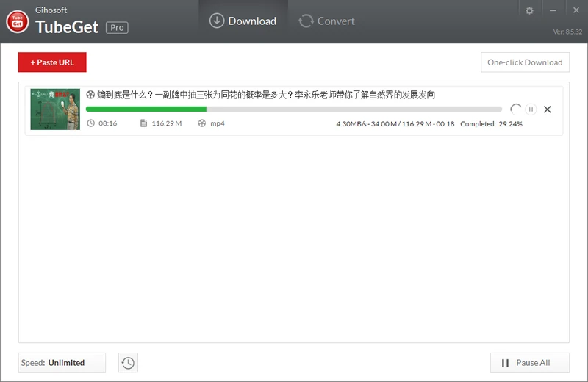Remove the download with the X icon
588x382 pixels.
click(x=548, y=109)
